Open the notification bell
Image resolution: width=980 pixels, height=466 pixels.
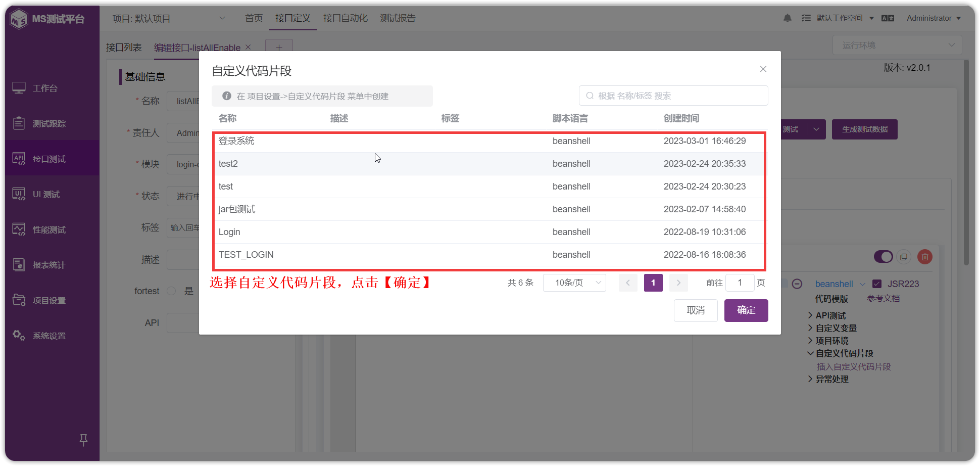(x=788, y=18)
